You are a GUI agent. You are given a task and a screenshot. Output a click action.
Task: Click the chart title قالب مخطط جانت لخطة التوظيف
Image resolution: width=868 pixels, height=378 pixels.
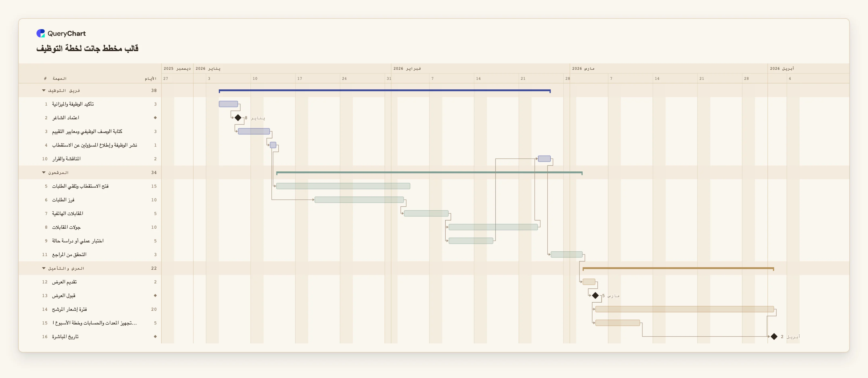[x=87, y=48]
